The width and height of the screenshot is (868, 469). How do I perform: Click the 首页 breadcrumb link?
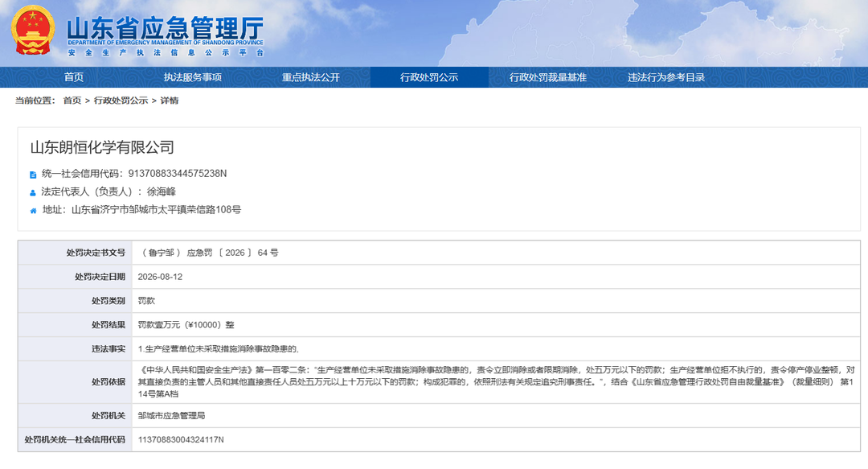click(72, 101)
